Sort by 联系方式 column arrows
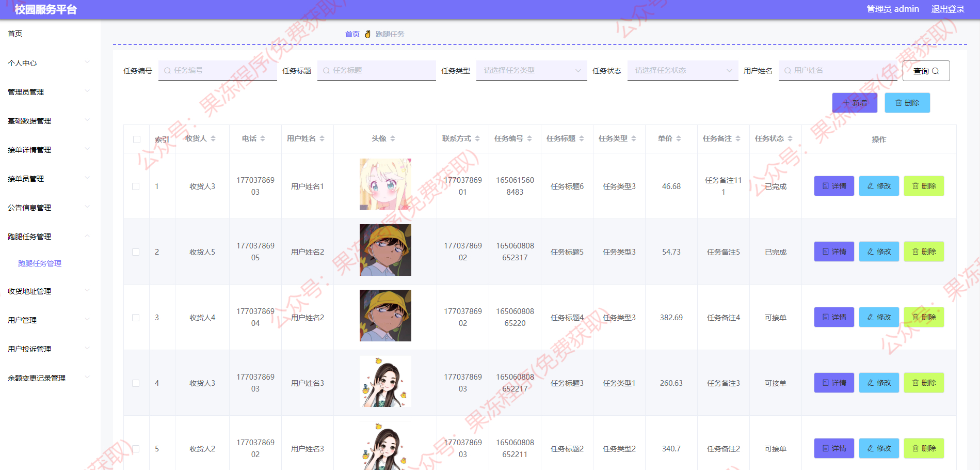Viewport: 980px width, 470px height. click(x=477, y=138)
